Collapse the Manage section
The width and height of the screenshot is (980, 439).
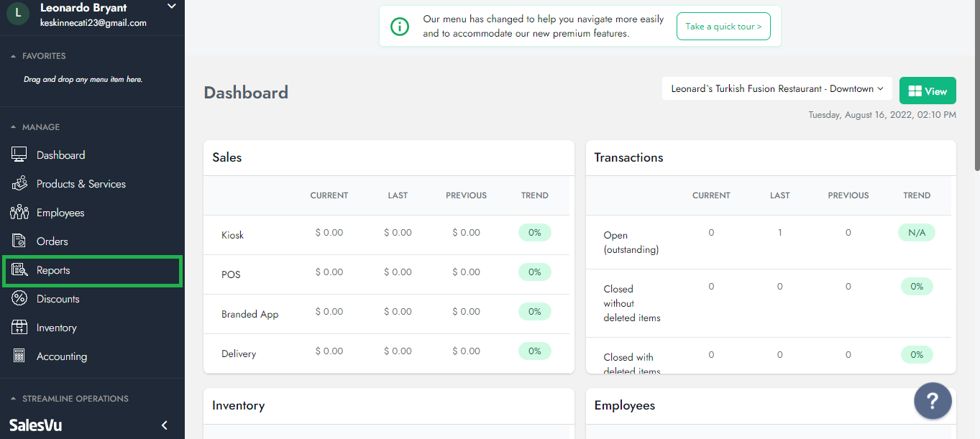(x=13, y=127)
